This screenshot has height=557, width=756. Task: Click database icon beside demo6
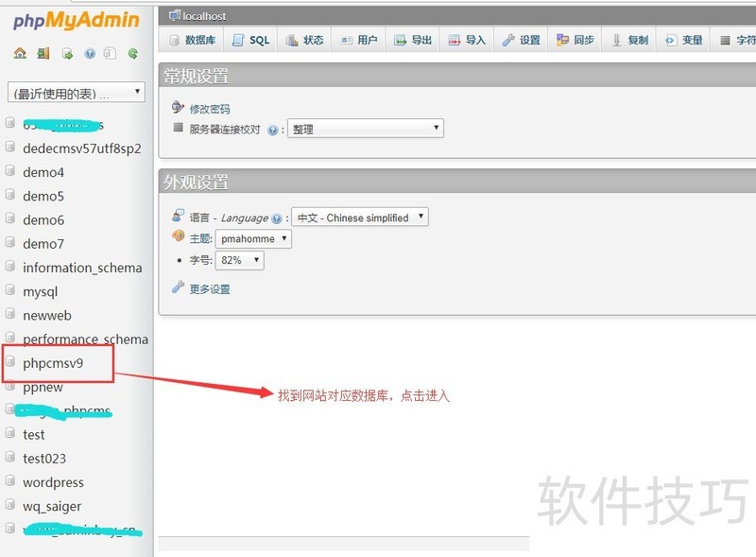pyautogui.click(x=10, y=218)
